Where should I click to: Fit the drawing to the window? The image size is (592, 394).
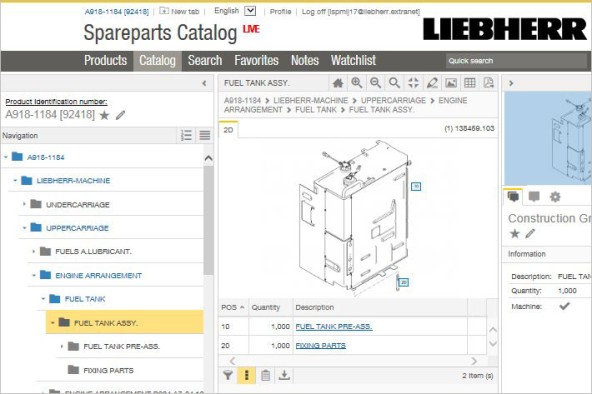413,83
